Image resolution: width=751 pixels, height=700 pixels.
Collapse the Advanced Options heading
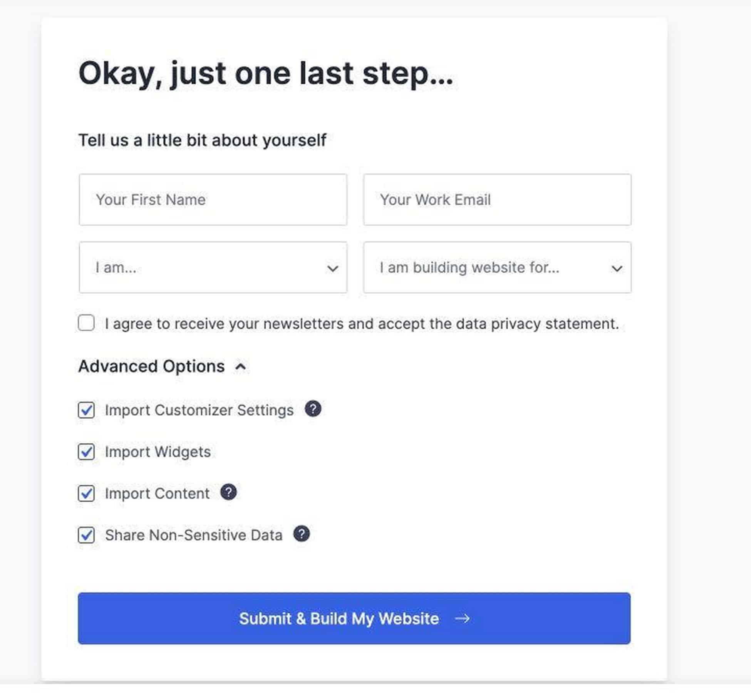(151, 366)
